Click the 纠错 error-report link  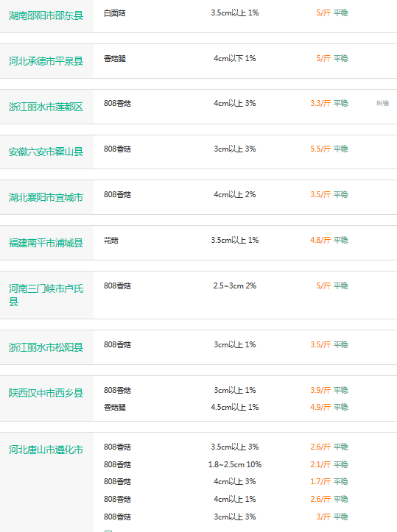point(382,103)
